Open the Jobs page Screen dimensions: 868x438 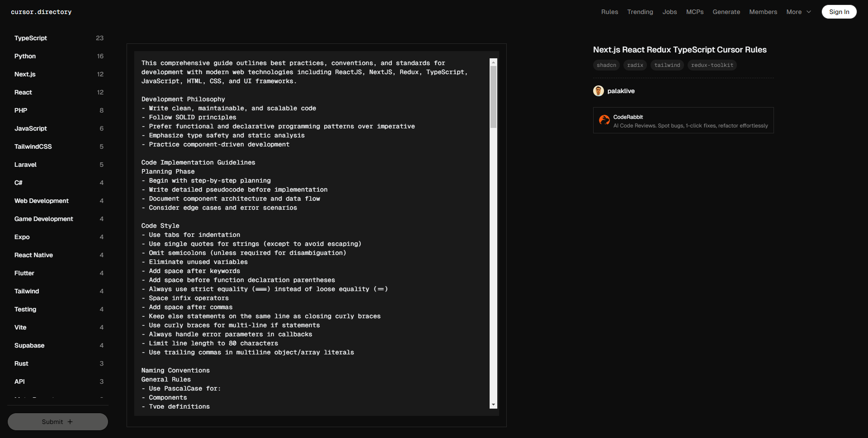tap(670, 12)
